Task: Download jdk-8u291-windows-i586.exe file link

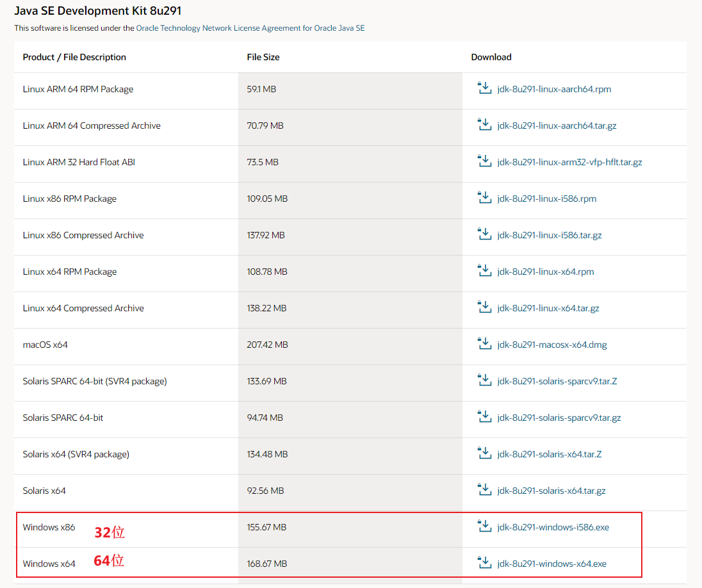Action: click(x=553, y=527)
